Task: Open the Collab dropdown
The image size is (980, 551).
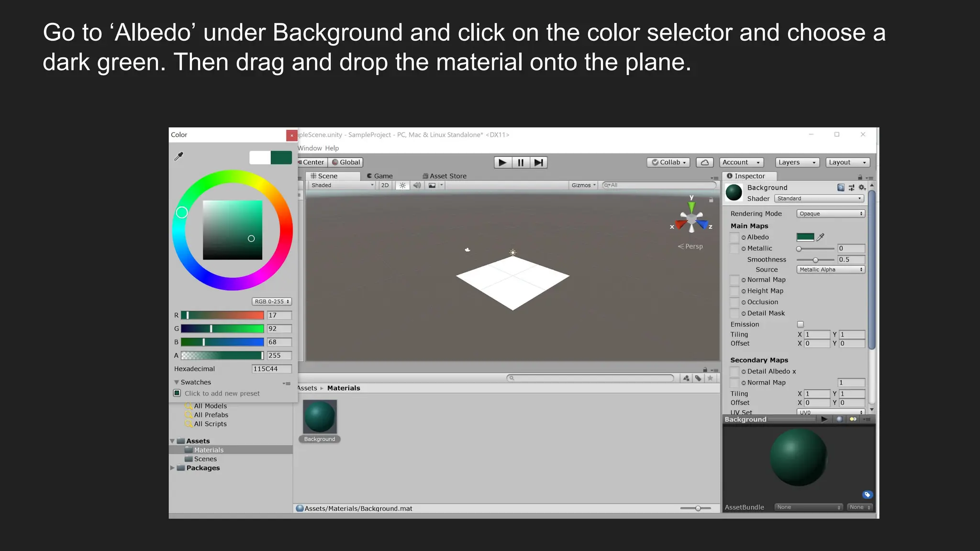Action: pos(668,163)
